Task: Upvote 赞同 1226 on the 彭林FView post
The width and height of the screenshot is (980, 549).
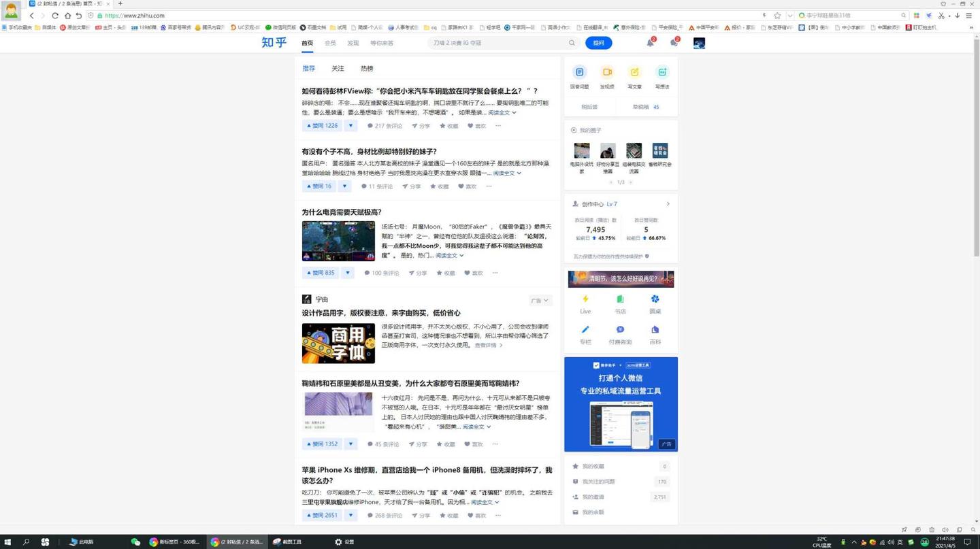Action: tap(322, 126)
